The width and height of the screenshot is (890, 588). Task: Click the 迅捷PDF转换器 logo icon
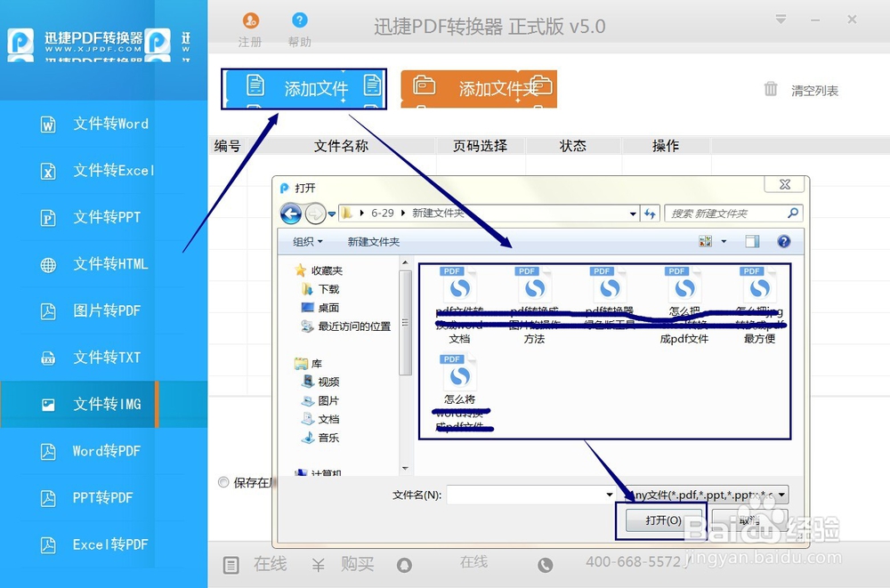pyautogui.click(x=20, y=42)
